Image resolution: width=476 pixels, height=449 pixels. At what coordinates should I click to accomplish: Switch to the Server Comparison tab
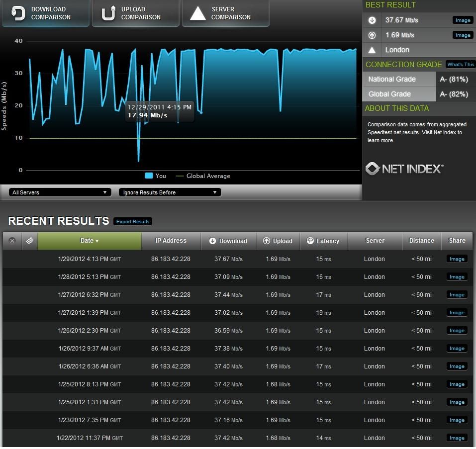[225, 13]
